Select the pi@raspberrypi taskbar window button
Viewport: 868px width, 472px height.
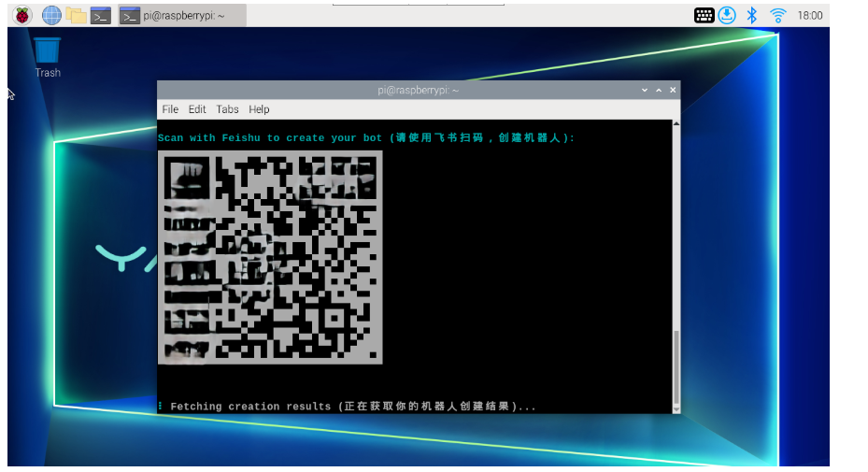[x=182, y=16]
